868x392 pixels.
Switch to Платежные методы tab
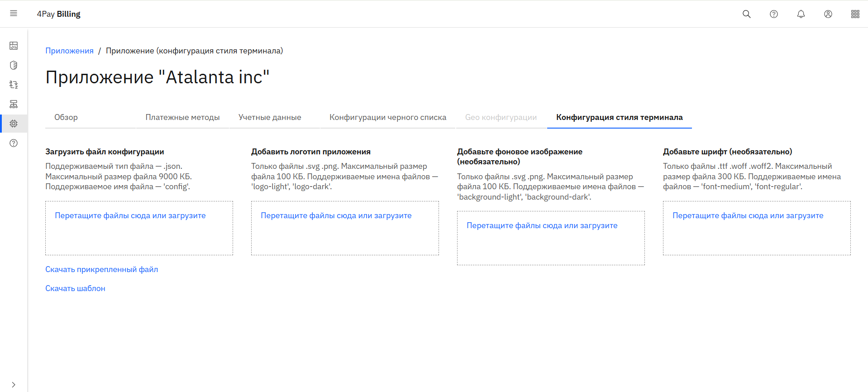182,117
